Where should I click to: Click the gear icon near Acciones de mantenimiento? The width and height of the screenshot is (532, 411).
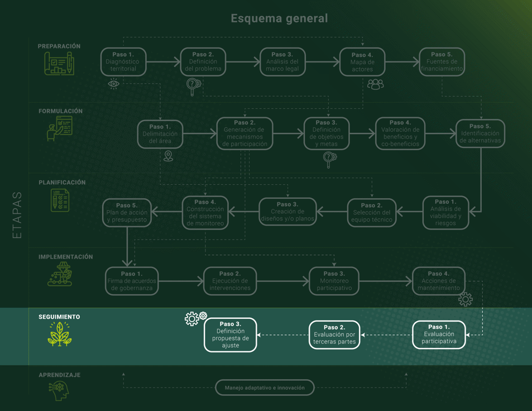click(465, 300)
